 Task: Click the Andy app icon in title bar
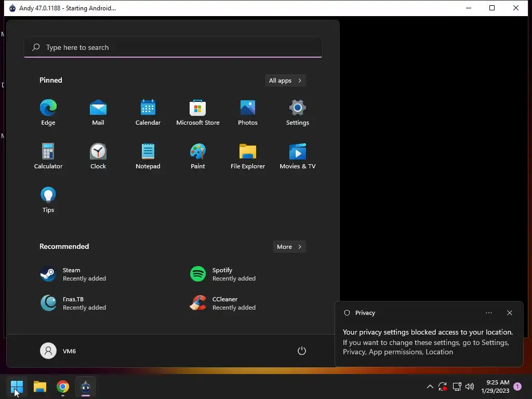point(12,8)
